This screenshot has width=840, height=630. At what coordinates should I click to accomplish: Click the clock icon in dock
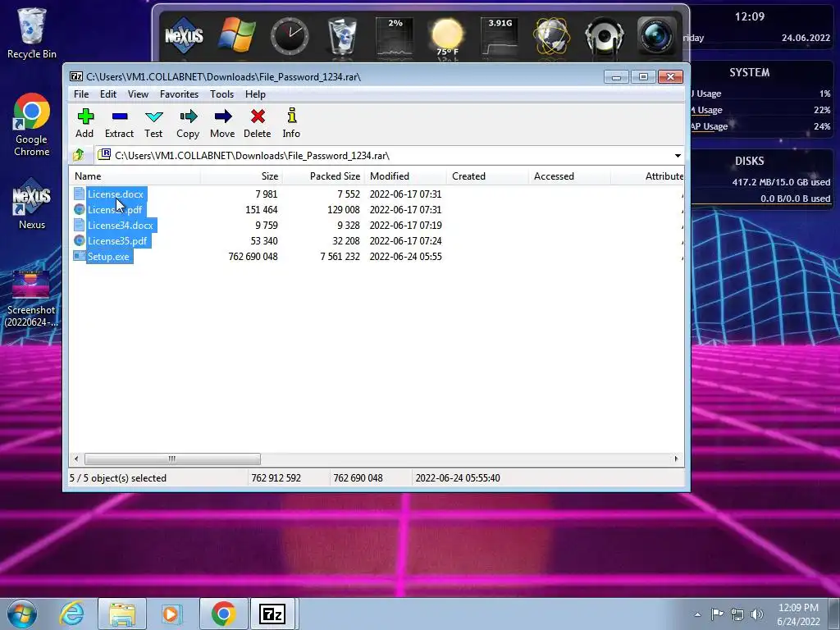click(290, 36)
